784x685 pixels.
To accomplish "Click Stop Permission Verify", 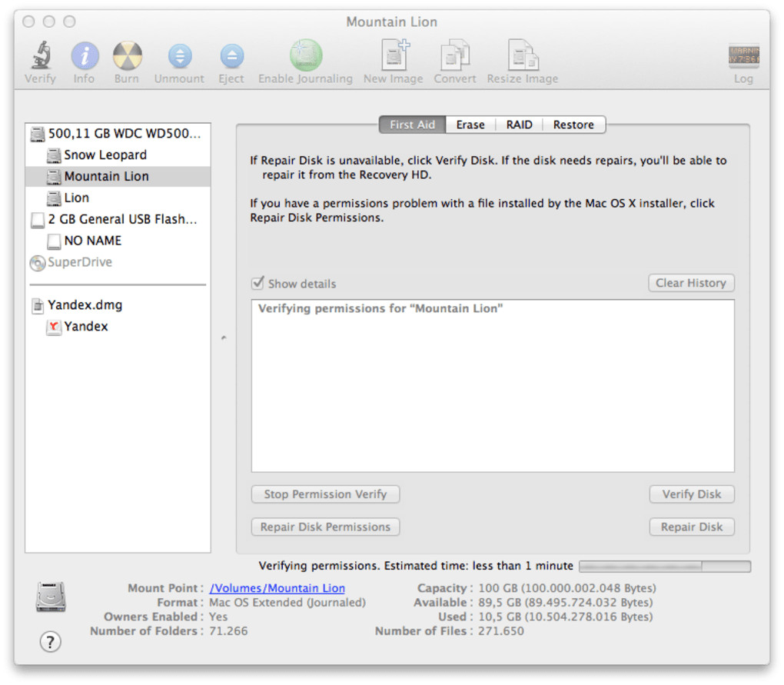I will (325, 494).
